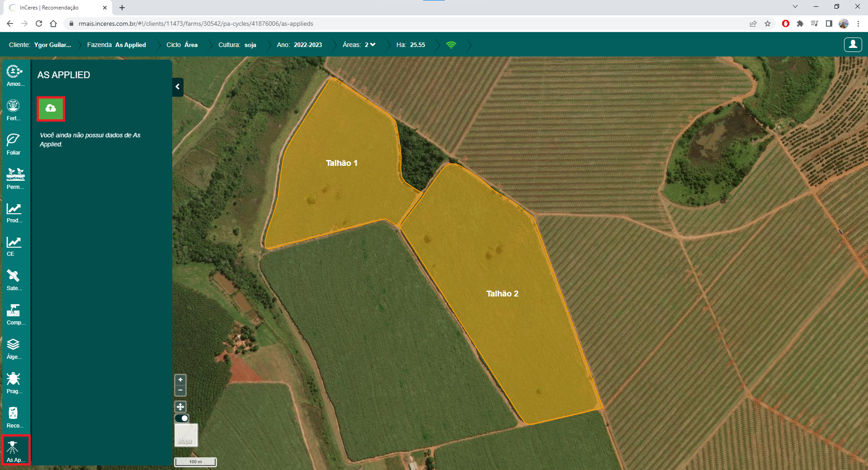Open the tab search chevron
The image size is (868, 470).
tap(795, 6)
